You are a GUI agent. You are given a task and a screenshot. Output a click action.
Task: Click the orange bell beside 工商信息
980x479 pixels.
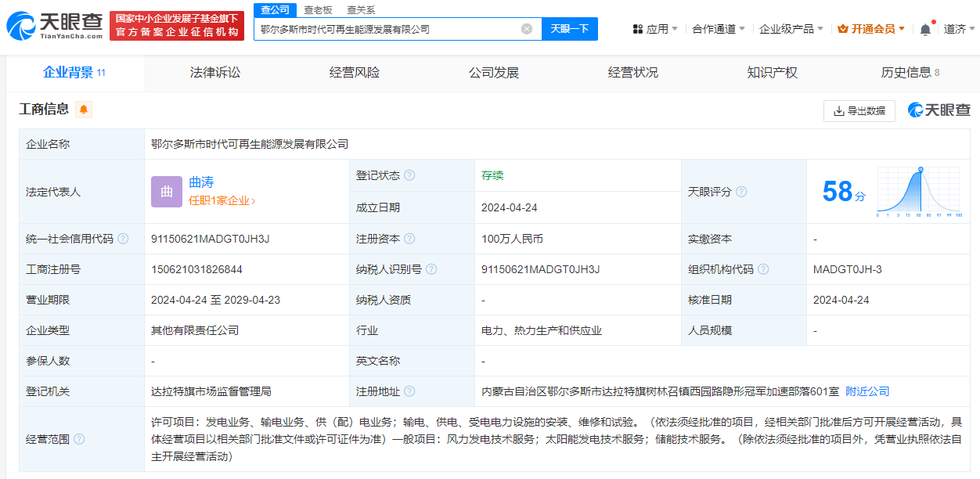(84, 110)
